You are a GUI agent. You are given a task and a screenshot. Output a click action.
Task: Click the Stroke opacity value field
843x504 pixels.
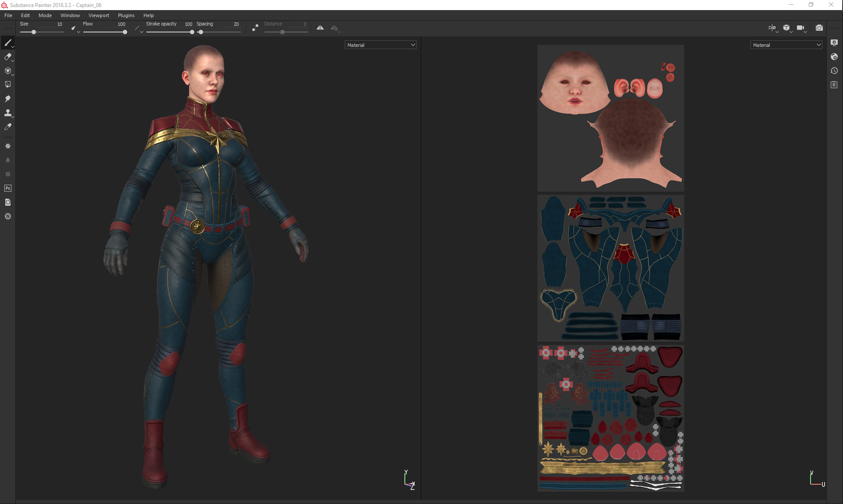tap(189, 24)
